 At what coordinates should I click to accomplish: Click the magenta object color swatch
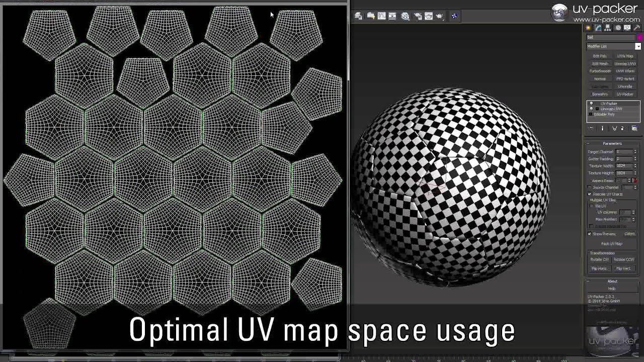(639, 37)
